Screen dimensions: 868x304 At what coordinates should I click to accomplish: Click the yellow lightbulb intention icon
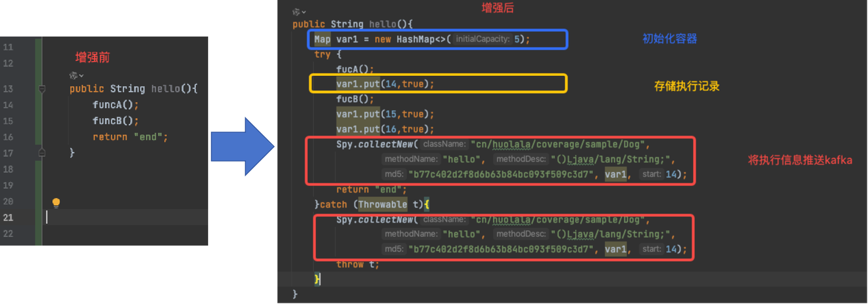(x=56, y=202)
